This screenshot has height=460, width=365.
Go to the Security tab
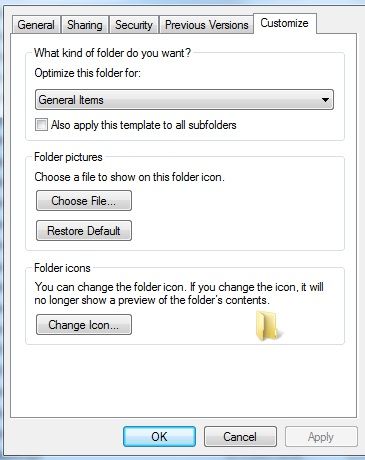[x=134, y=25]
